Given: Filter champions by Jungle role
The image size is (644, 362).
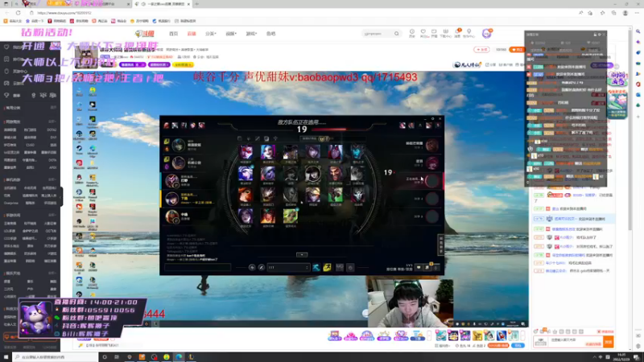Looking at the screenshot, I should pos(249,138).
